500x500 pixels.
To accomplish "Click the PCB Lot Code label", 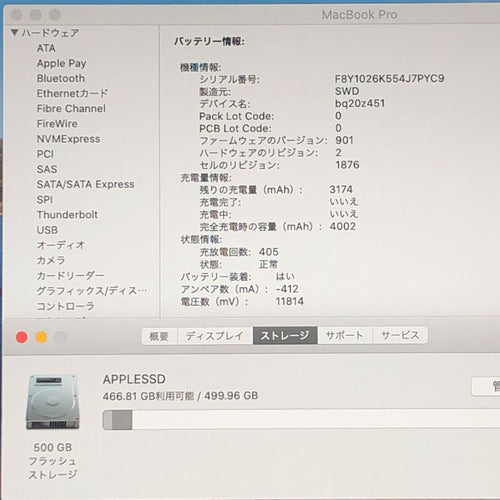I will (235, 128).
